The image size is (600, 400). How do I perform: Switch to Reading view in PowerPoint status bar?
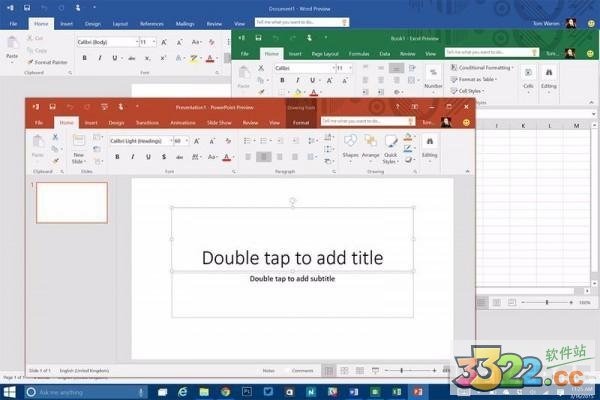coord(360,371)
